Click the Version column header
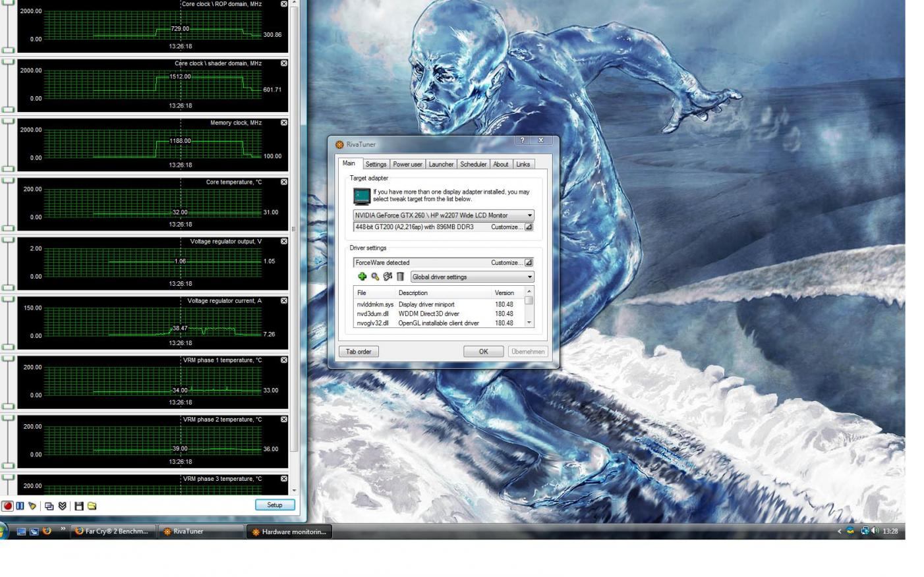 508,292
